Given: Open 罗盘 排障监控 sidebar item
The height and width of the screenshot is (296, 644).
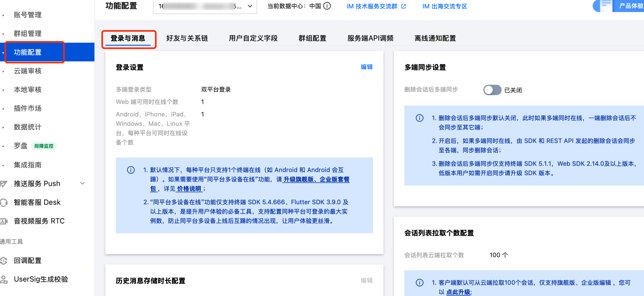Looking at the screenshot, I should click(21, 146).
